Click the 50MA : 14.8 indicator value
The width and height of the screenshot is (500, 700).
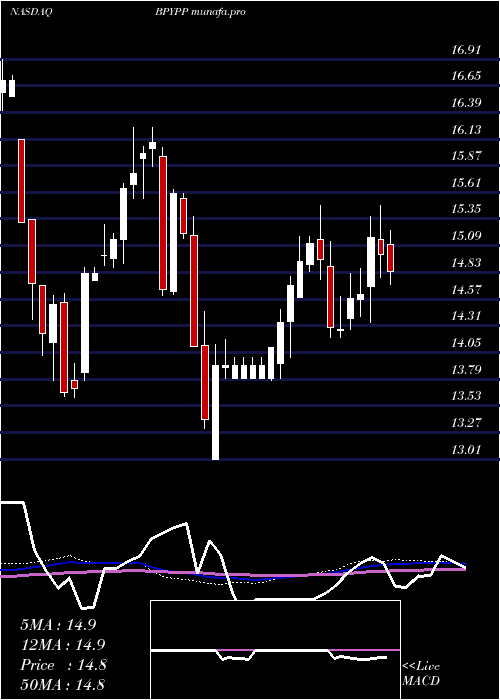point(62,684)
